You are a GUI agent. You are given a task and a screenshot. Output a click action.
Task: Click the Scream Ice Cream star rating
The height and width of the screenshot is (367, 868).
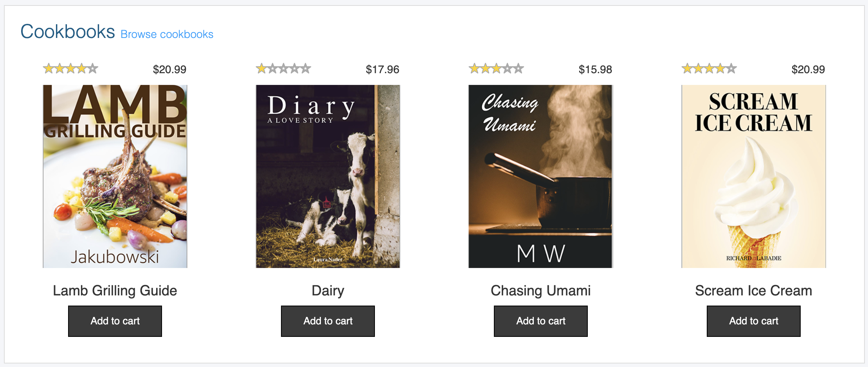click(x=709, y=69)
